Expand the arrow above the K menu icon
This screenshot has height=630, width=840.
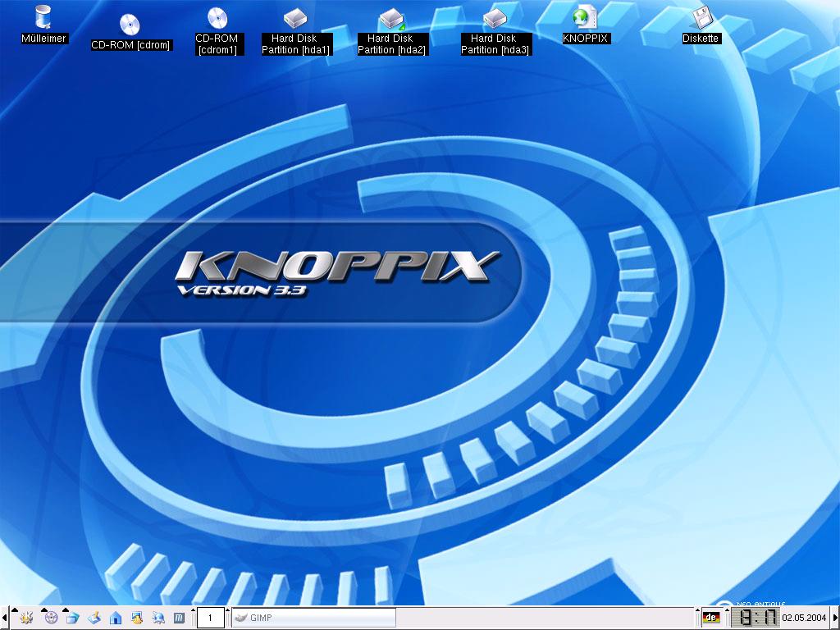[x=15, y=610]
